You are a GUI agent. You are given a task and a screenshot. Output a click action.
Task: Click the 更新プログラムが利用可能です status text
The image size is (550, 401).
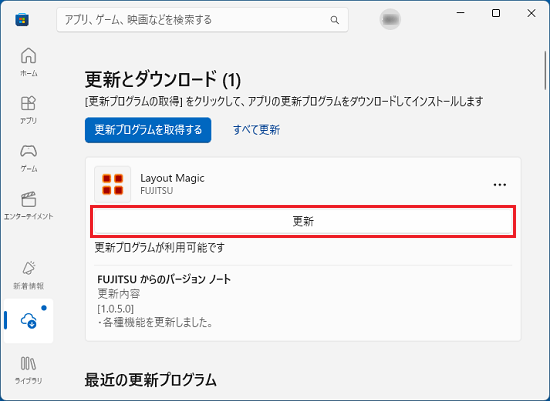tap(160, 248)
